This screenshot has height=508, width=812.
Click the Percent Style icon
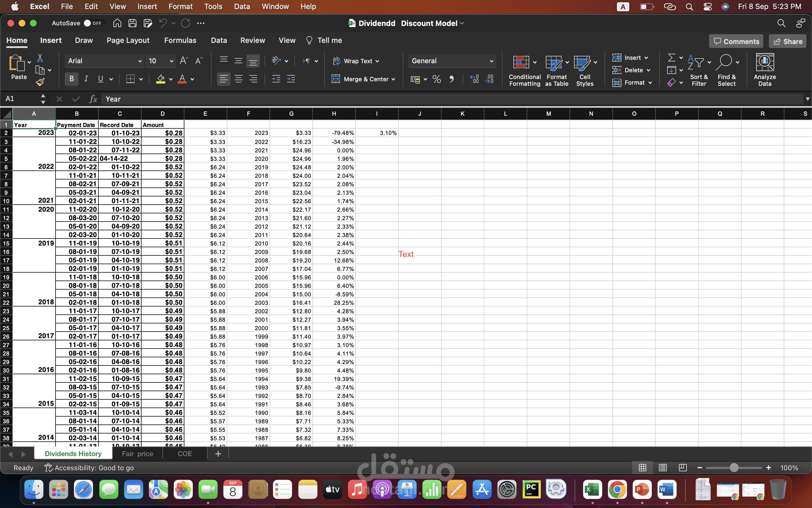pyautogui.click(x=436, y=79)
